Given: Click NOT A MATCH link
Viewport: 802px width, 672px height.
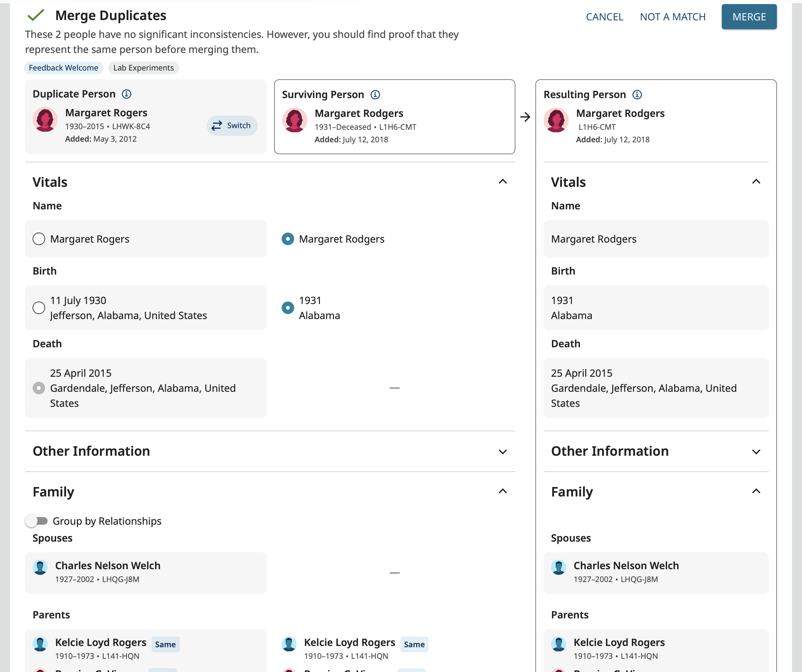Looking at the screenshot, I should click(x=673, y=17).
